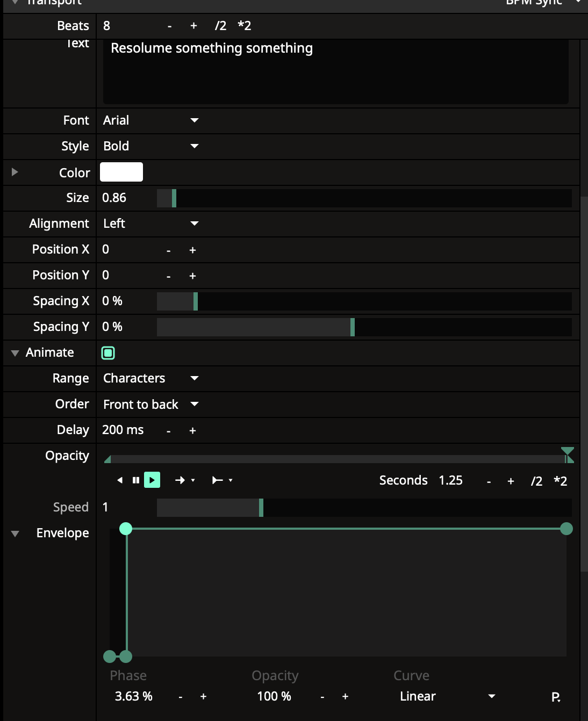Toggle the Animate checkbox
This screenshot has height=721, width=588.
[108, 353]
